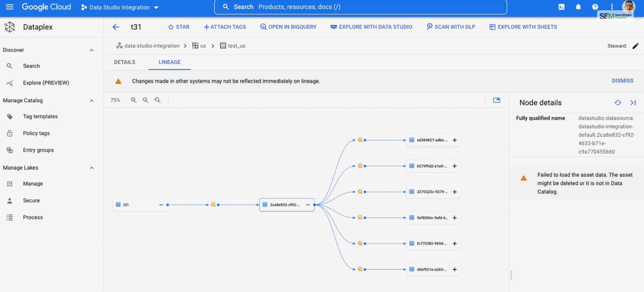The height and width of the screenshot is (292, 644).
Task: Click the test_us breadcrumb
Action: 233,46
